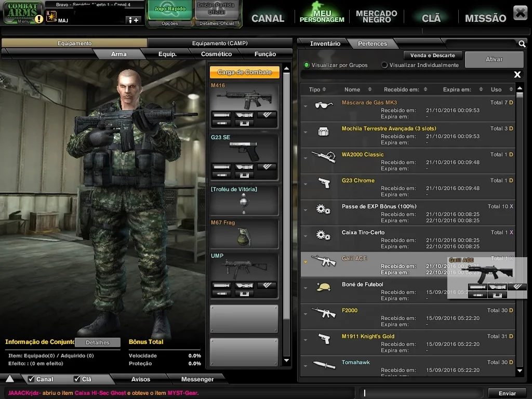Click the Caixa Tiro-Certo gears icon
Viewport: 532px width, 399px height.
tap(323, 235)
